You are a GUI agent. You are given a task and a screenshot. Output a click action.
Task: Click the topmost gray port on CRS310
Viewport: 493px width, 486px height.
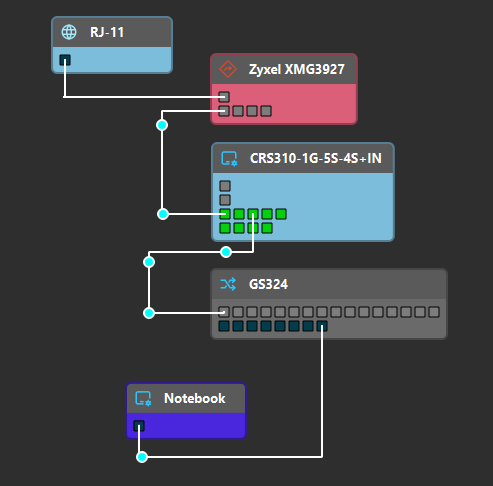point(225,186)
